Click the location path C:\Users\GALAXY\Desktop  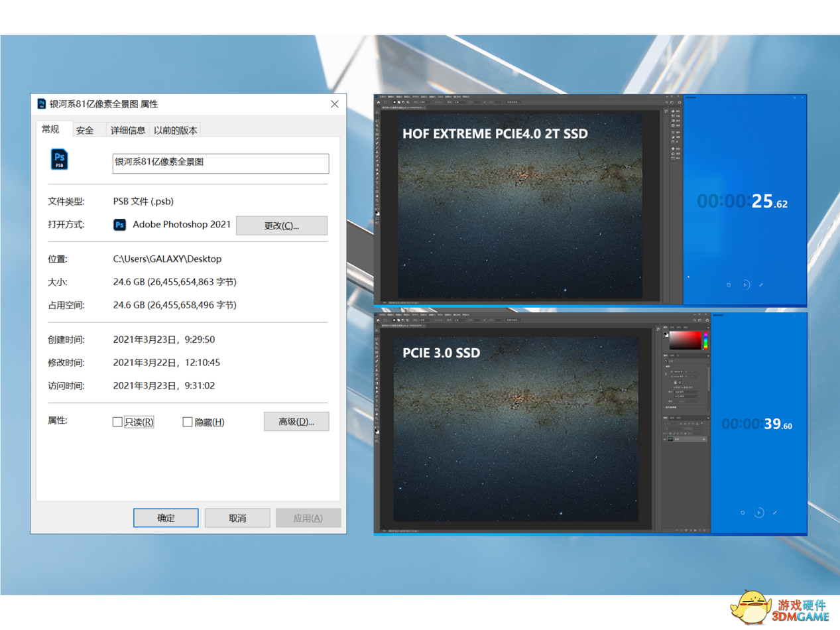[x=168, y=259]
